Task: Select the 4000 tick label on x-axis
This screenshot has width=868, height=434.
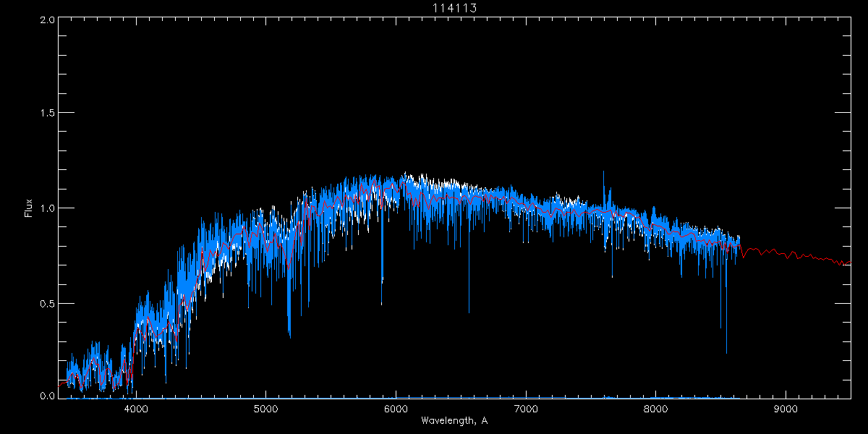Action: (136, 408)
